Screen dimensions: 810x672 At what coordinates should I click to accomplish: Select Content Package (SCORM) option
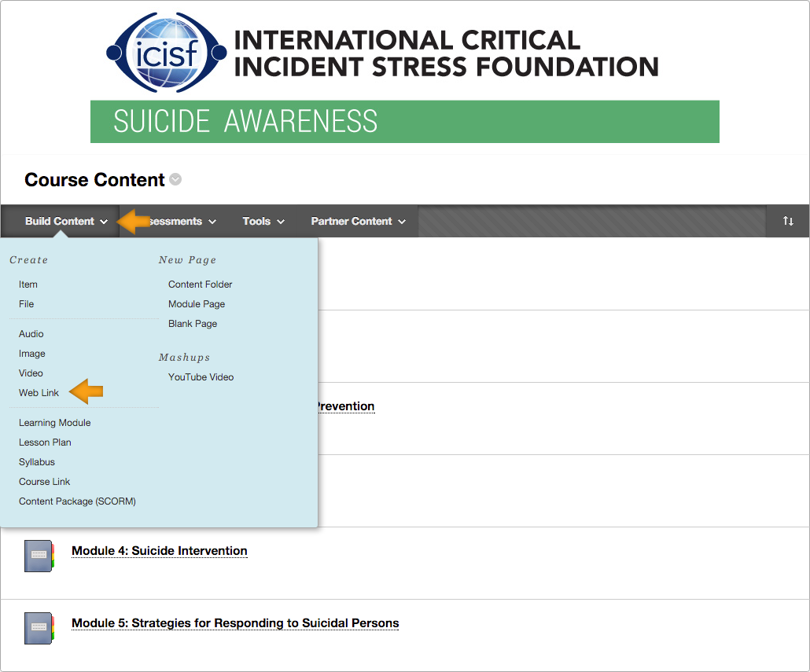point(78,501)
